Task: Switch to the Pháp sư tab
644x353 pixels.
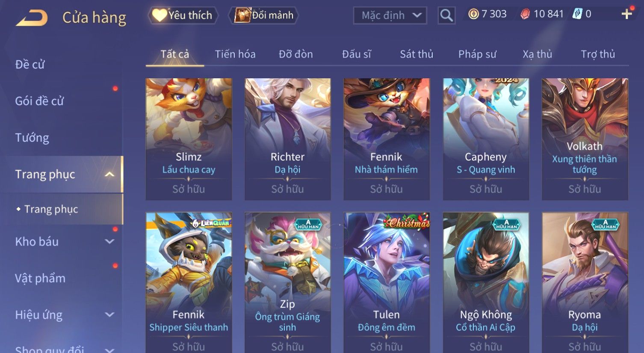Action: click(477, 54)
